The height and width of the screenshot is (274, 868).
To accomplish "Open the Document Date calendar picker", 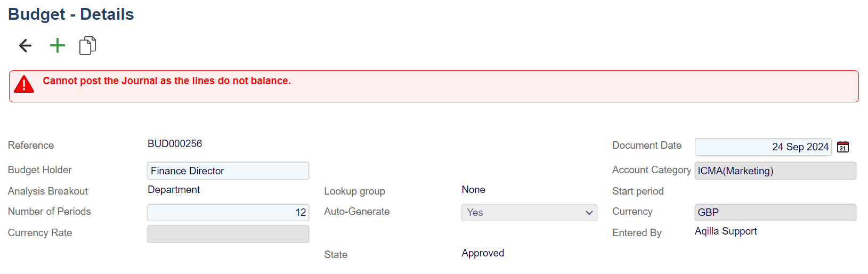I will tap(843, 147).
